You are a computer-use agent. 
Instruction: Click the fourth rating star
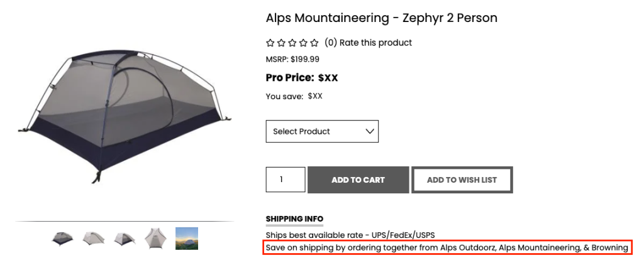click(303, 43)
